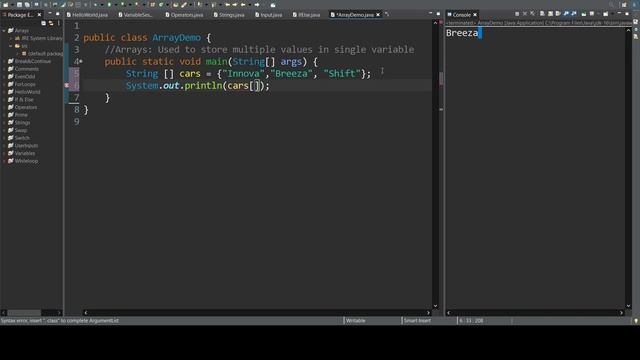This screenshot has width=640, height=360.
Task: Click the New Java Package toolbar icon
Action: [152, 4]
